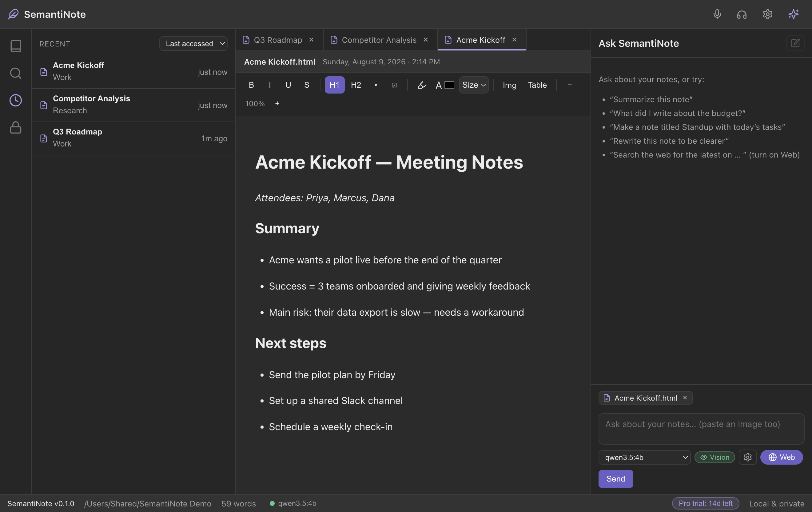Toggle the H2 heading style
Image resolution: width=812 pixels, height=512 pixels.
pos(356,85)
